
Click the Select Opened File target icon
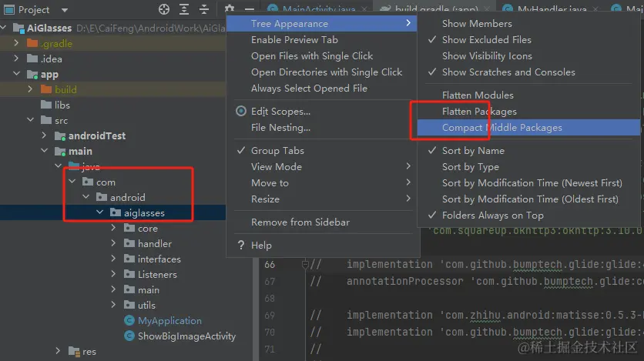pos(164,9)
